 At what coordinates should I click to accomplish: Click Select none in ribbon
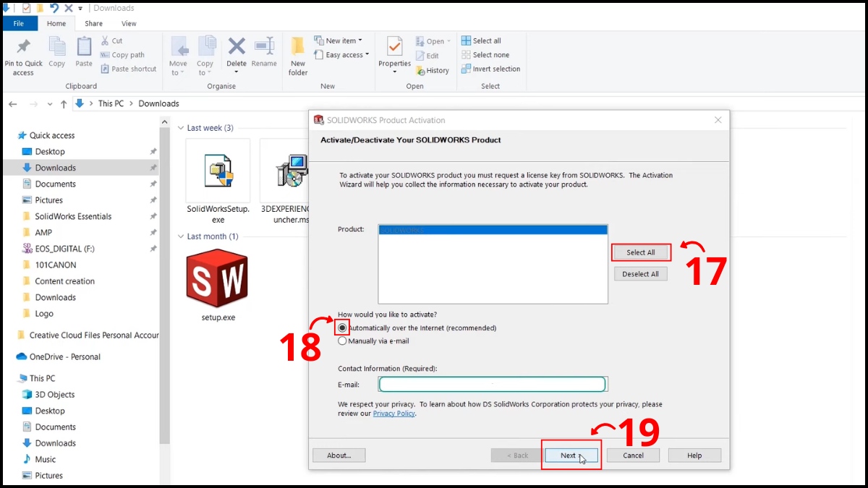(x=485, y=55)
